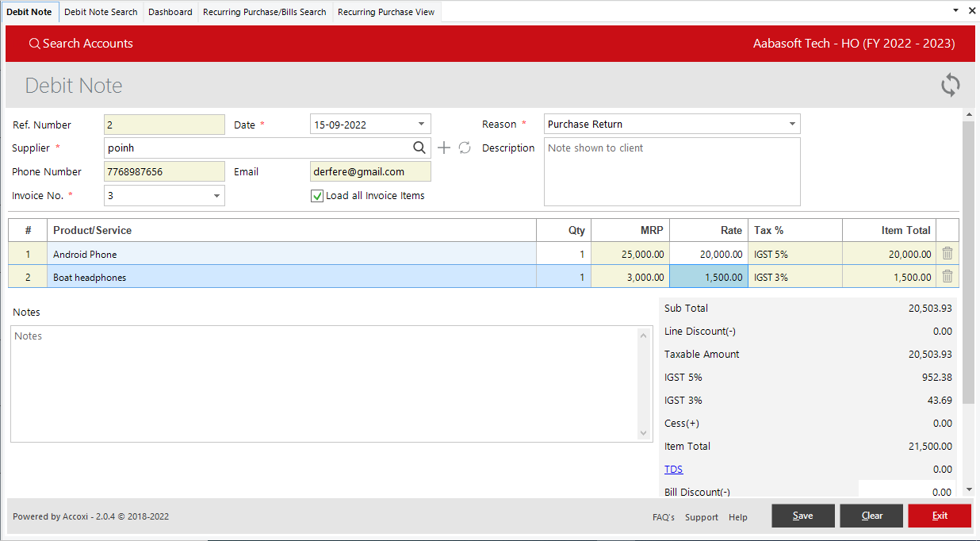Switch to Dashboard tab

pos(170,12)
